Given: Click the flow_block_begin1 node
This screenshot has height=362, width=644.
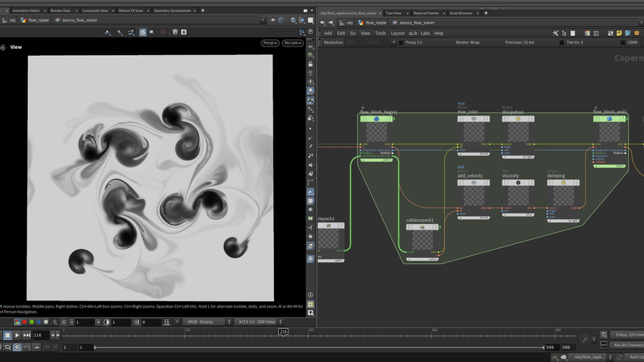Looking at the screenshot, I should [x=377, y=132].
